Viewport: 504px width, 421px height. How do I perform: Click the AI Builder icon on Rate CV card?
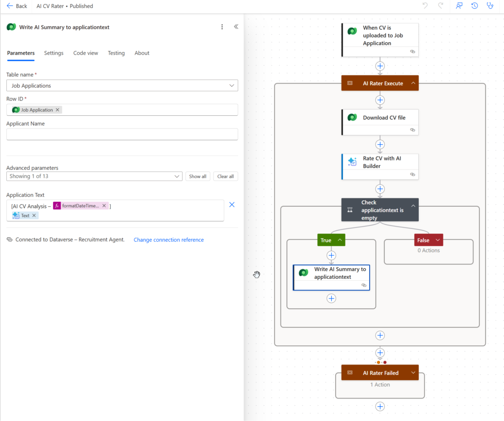pos(352,162)
